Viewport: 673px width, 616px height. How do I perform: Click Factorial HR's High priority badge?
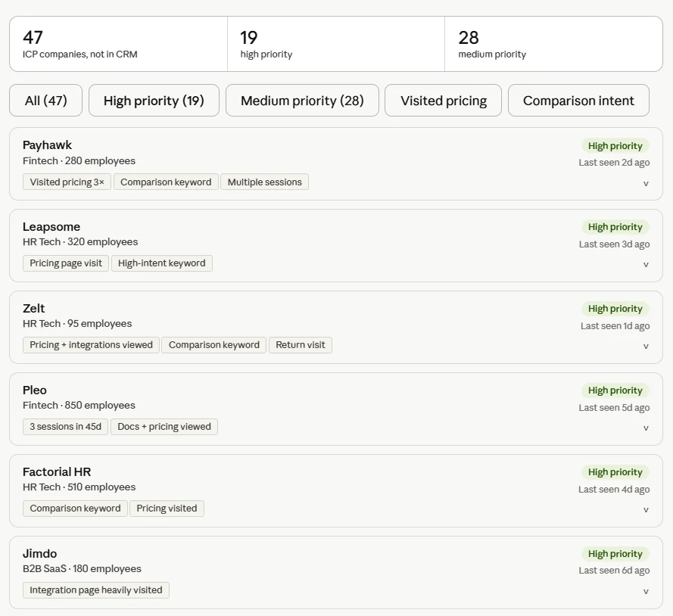tap(615, 472)
